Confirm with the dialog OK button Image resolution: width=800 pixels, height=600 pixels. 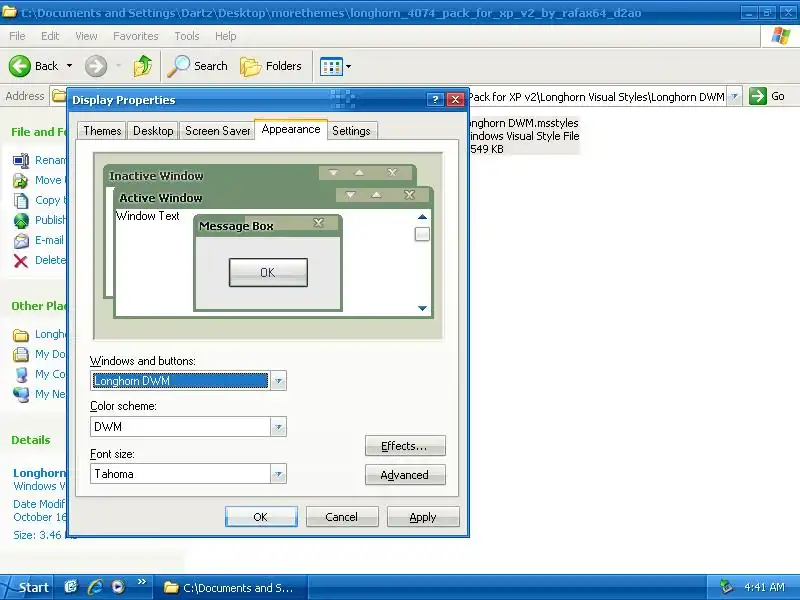pyautogui.click(x=261, y=517)
